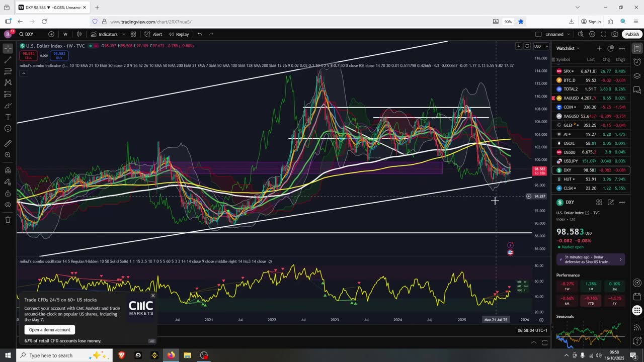Change the W weekly time interval
This screenshot has width=644, height=362.
pyautogui.click(x=65, y=34)
